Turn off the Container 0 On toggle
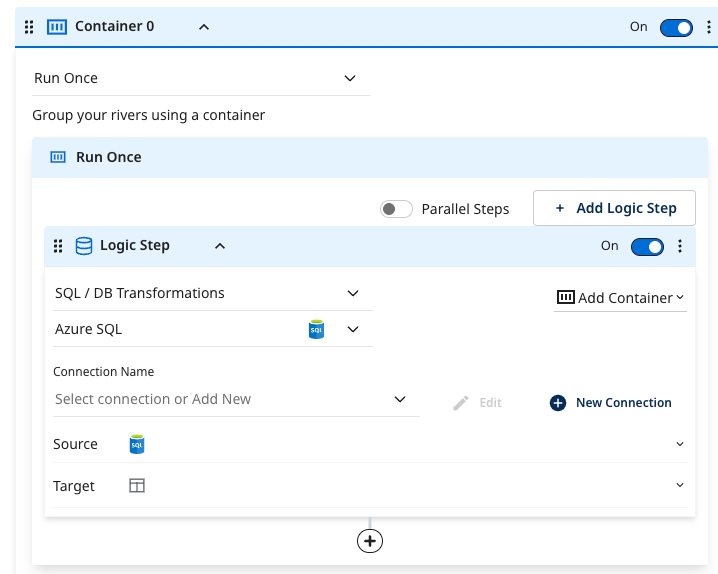This screenshot has width=718, height=574. coord(676,27)
